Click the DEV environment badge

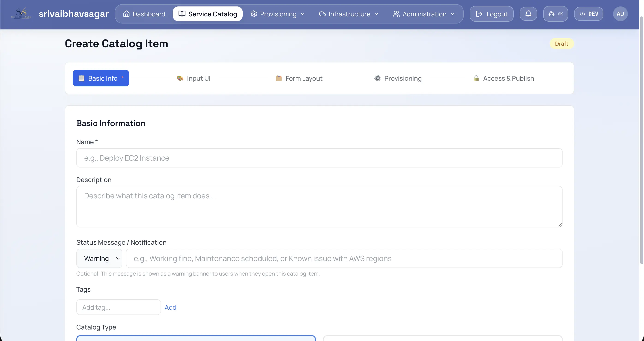588,14
